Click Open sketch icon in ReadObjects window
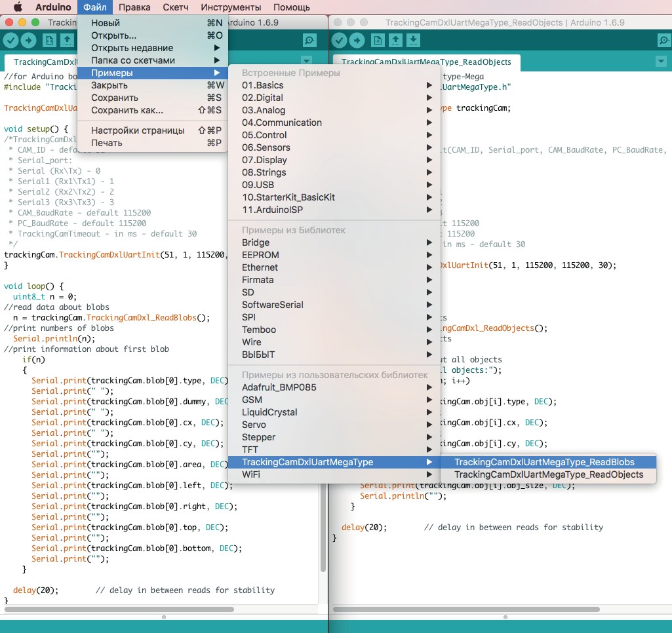 pyautogui.click(x=395, y=41)
